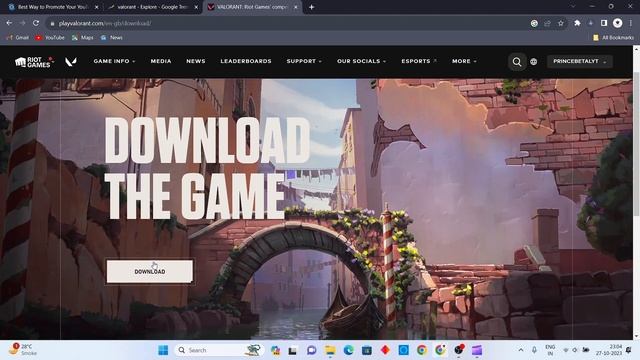The image size is (640, 360).
Task: Open YouTube bookmark
Action: tap(50, 38)
